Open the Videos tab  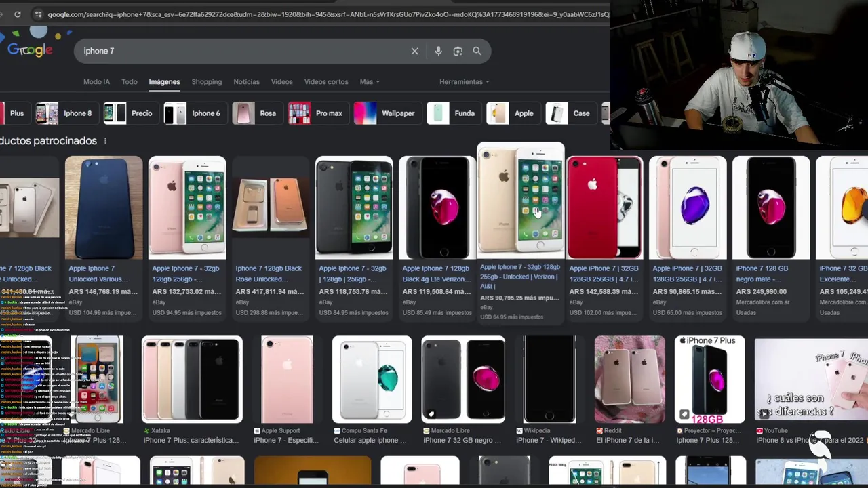pyautogui.click(x=281, y=81)
